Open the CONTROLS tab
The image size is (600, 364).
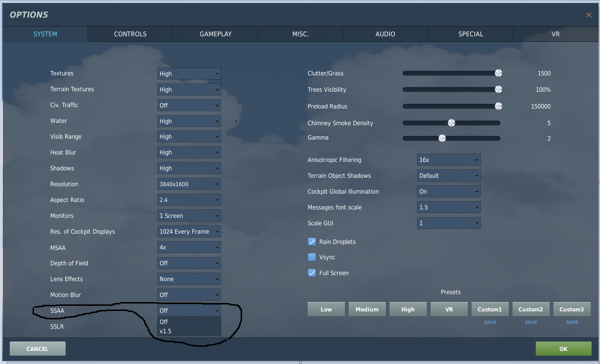coord(130,34)
